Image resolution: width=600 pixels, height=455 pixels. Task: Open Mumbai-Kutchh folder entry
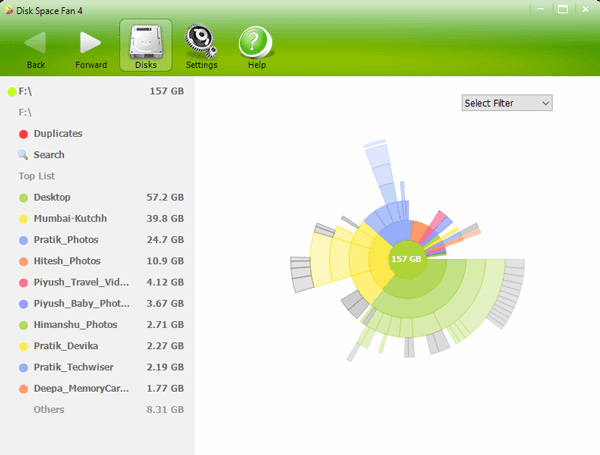[x=70, y=218]
